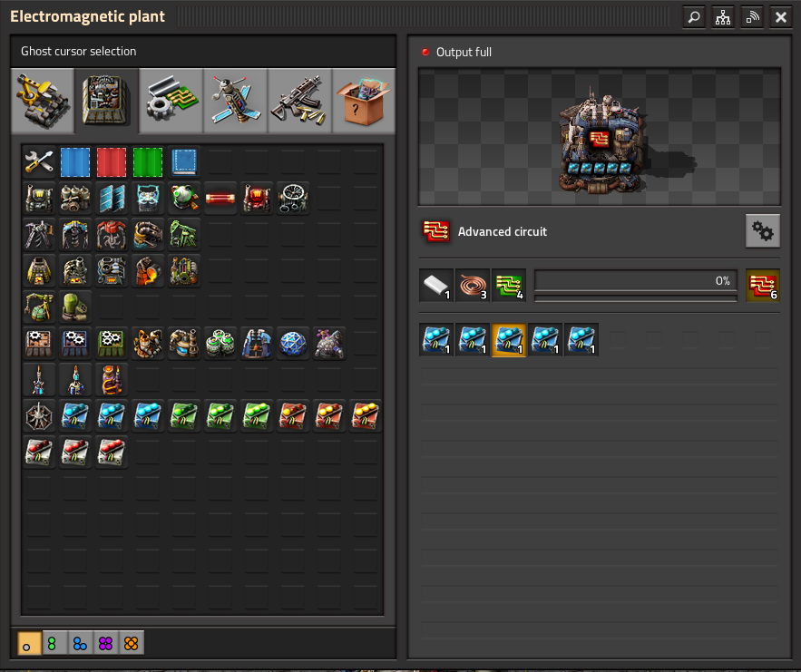Select the speed module with three lit lights
The image size is (801, 672).
[x=148, y=415]
